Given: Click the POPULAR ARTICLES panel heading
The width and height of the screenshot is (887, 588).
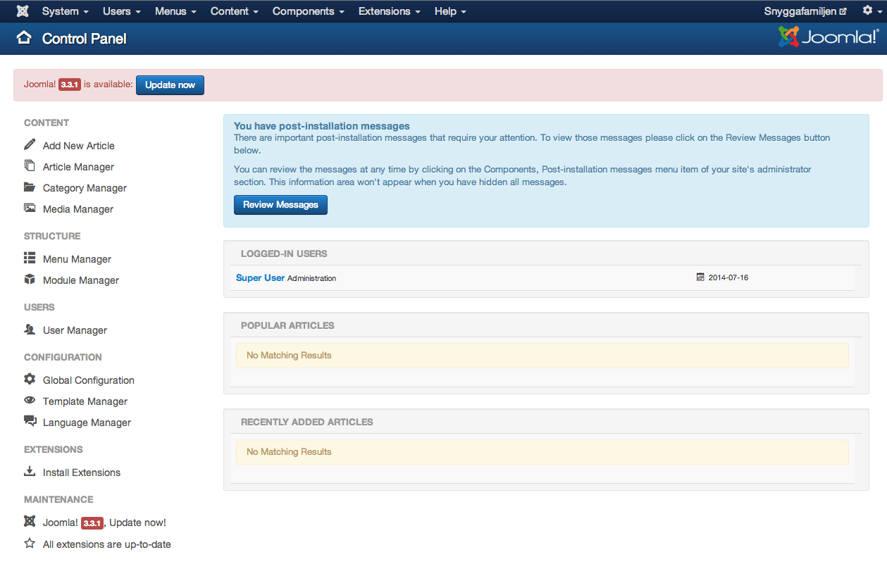Looking at the screenshot, I should click(287, 325).
